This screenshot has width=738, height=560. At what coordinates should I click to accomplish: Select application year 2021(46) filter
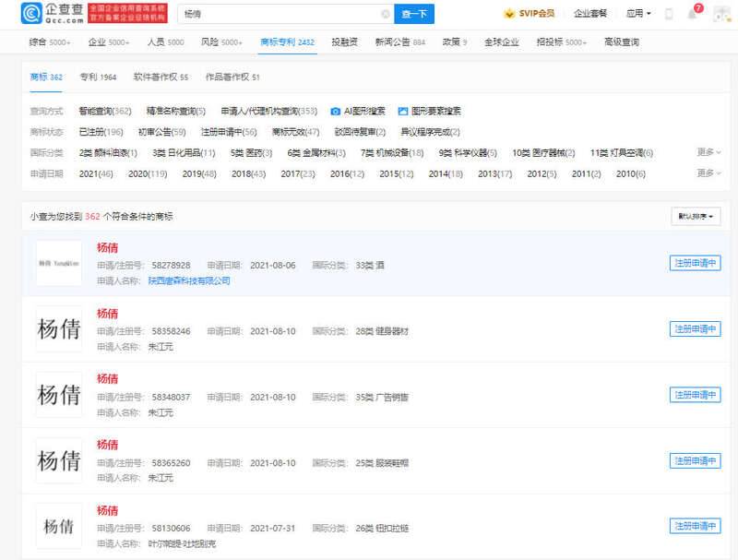(x=96, y=173)
